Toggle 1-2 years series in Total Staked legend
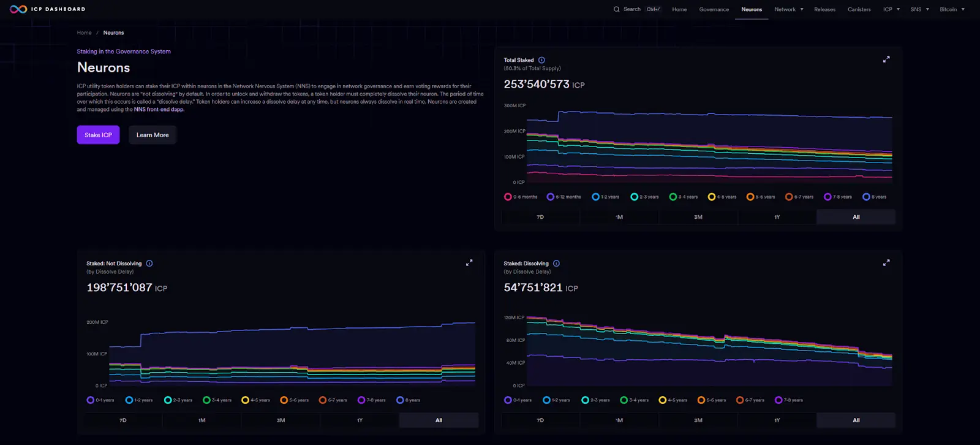 605,197
